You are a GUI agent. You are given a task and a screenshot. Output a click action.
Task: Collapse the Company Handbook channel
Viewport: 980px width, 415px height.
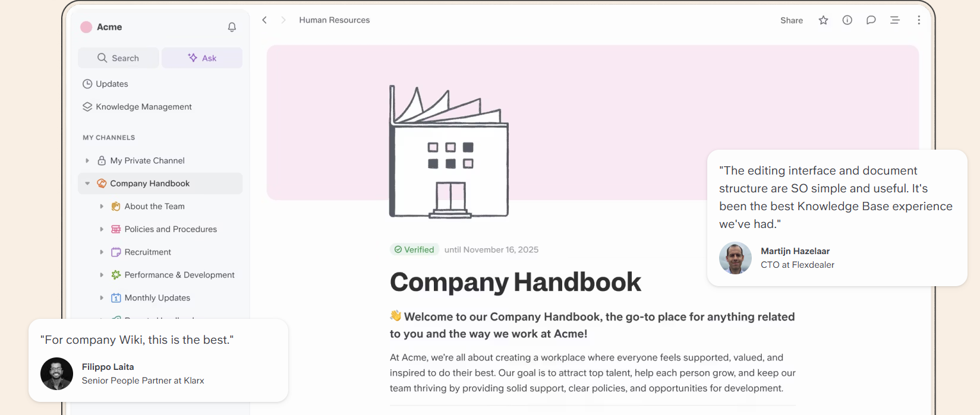87,183
